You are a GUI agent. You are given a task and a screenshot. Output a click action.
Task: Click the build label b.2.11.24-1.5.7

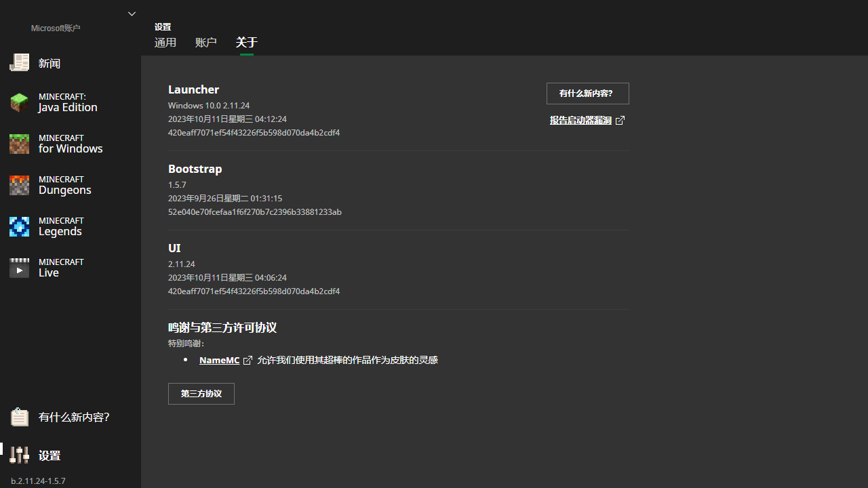(38, 481)
